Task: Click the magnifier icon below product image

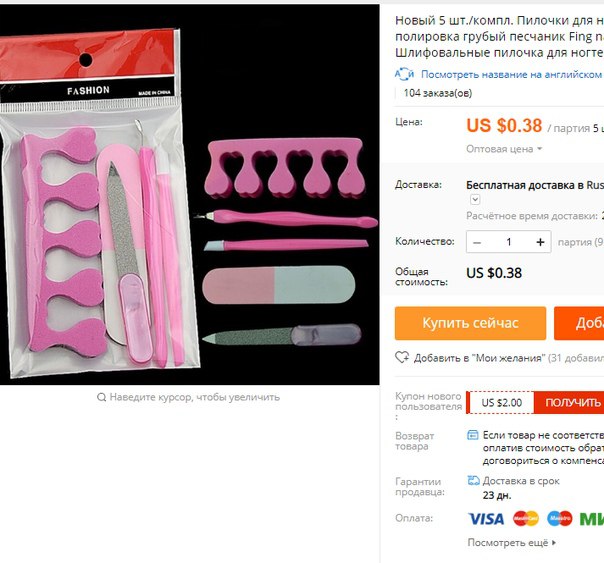Action: tap(101, 397)
